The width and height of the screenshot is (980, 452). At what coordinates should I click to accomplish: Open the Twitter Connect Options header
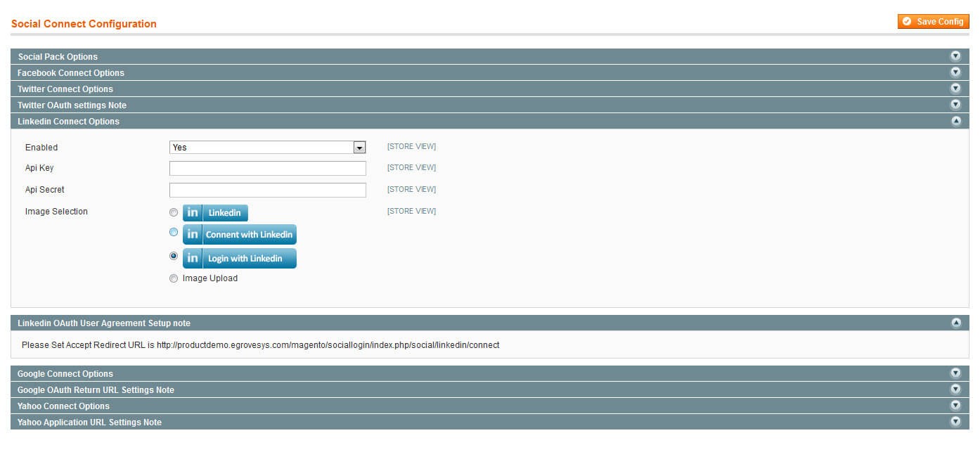coord(490,89)
